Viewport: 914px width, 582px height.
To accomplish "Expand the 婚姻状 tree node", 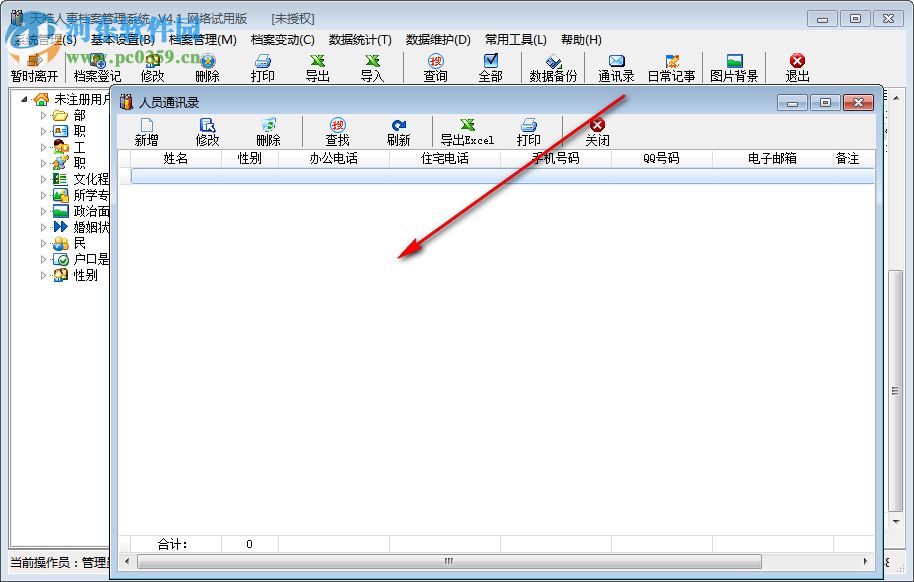I will coord(43,227).
